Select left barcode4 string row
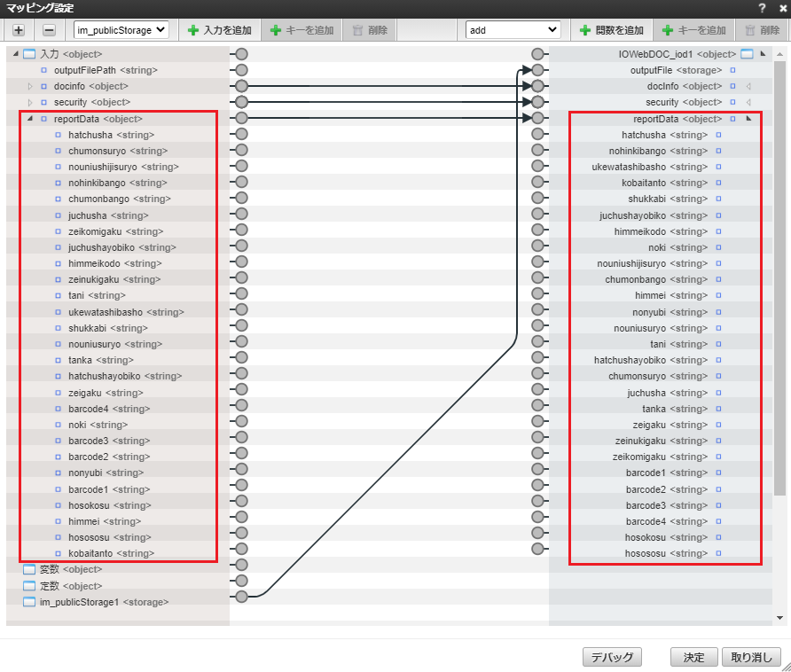The image size is (791, 672). 118,409
